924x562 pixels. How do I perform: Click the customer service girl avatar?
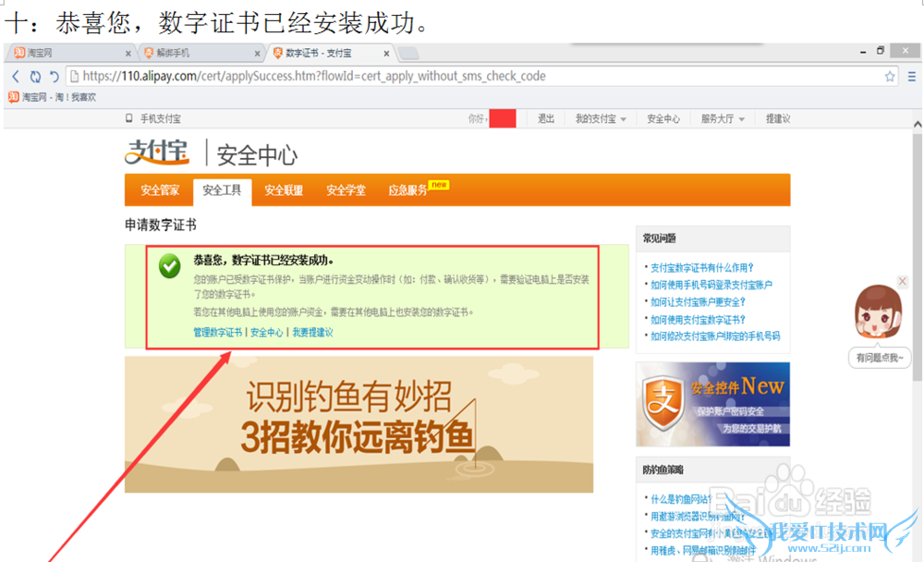coord(878,311)
